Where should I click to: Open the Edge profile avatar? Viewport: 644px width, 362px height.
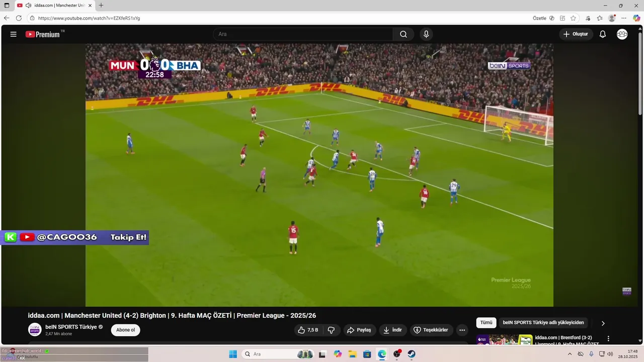pos(612,18)
